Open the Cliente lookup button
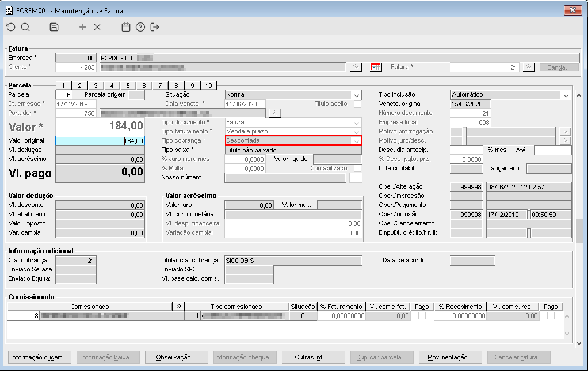 [x=355, y=67]
